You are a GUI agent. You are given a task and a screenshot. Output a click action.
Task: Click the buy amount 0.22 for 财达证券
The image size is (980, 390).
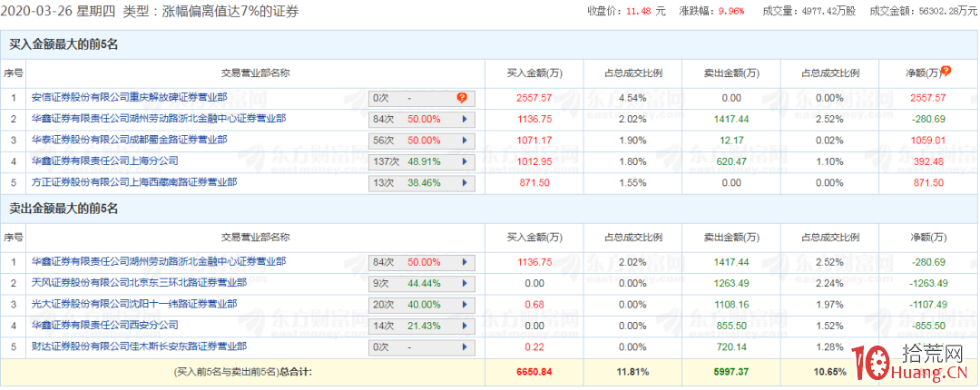pyautogui.click(x=534, y=347)
